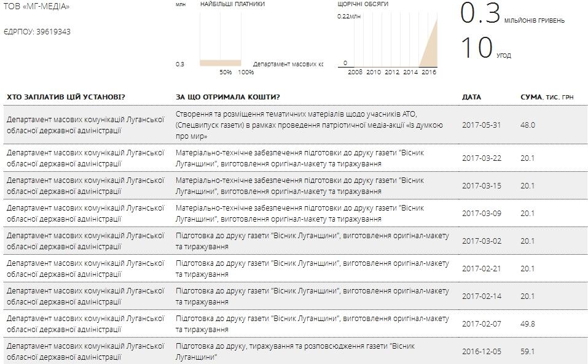This screenshot has width=588, height=364.
Task: Click the 49.8 sum in the 2017-02-07 row
Action: coord(528,323)
